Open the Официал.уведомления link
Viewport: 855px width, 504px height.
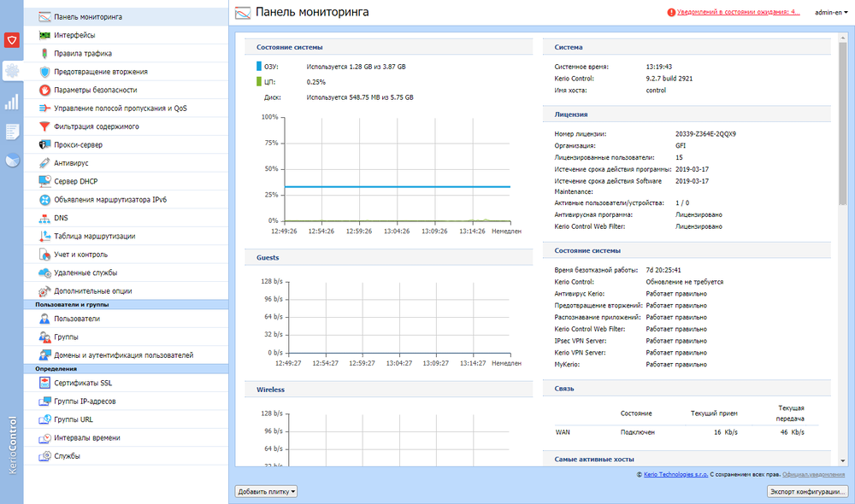pyautogui.click(x=813, y=475)
